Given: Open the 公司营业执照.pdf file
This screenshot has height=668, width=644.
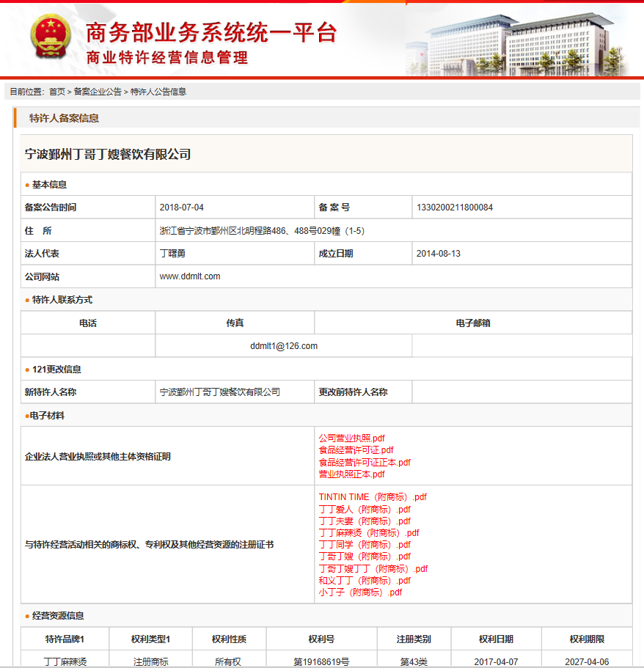Looking at the screenshot, I should 351,438.
